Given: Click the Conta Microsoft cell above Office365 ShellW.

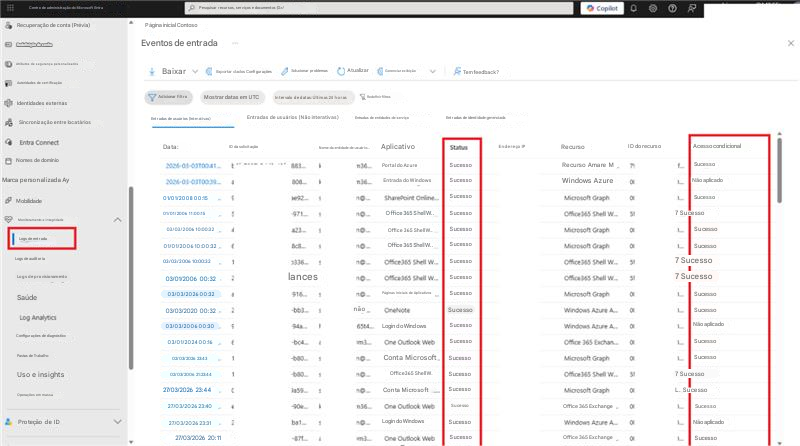Looking at the screenshot, I should [x=410, y=358].
